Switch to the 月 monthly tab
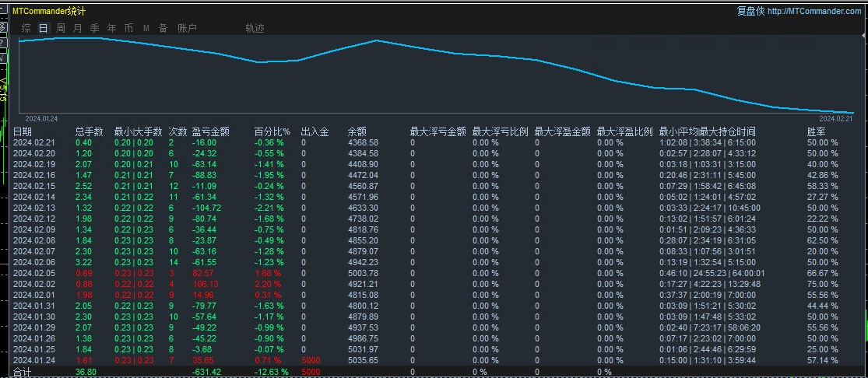 click(78, 28)
